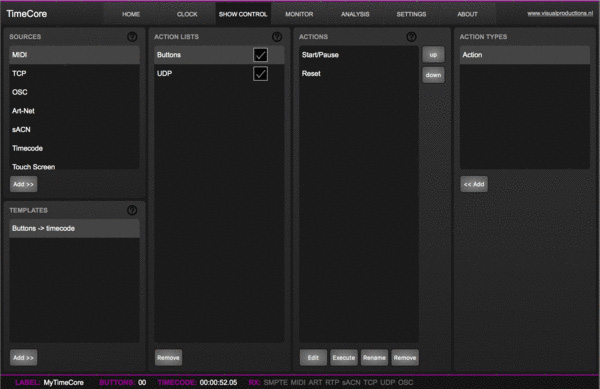Select the Reset action
The image size is (600, 389).
coord(359,73)
